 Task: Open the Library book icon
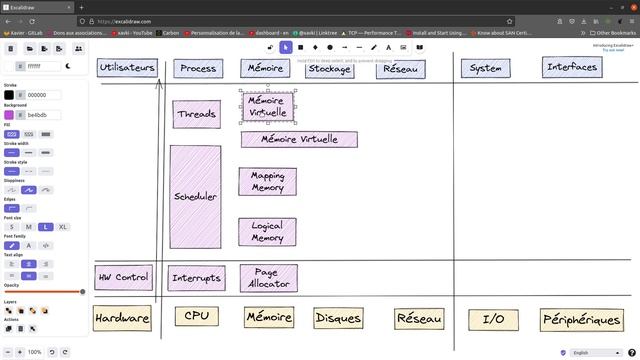419,48
